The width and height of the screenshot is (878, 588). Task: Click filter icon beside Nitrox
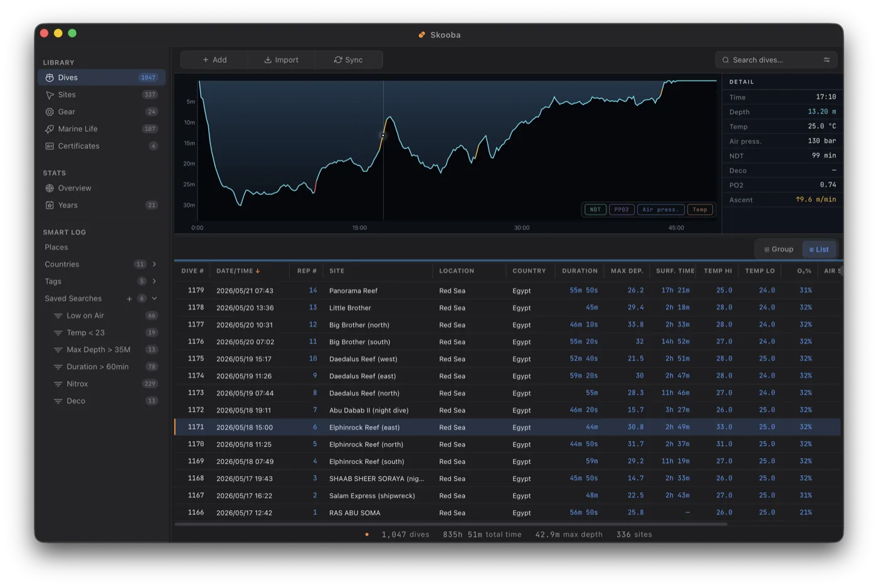pos(58,384)
